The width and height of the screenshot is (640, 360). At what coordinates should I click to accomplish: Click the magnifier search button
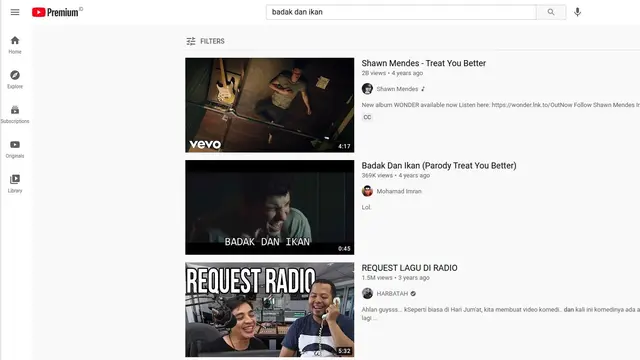(x=551, y=12)
